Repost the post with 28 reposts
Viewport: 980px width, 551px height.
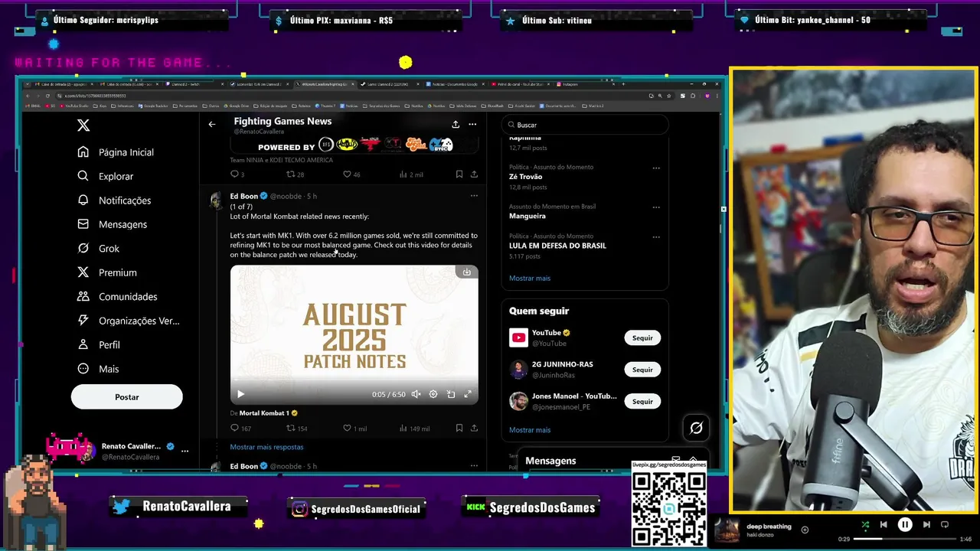(295, 174)
